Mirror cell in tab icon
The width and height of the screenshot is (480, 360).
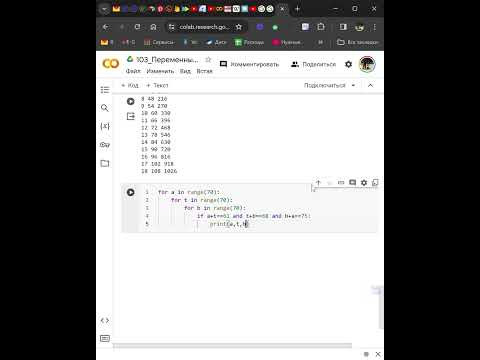(x=375, y=183)
